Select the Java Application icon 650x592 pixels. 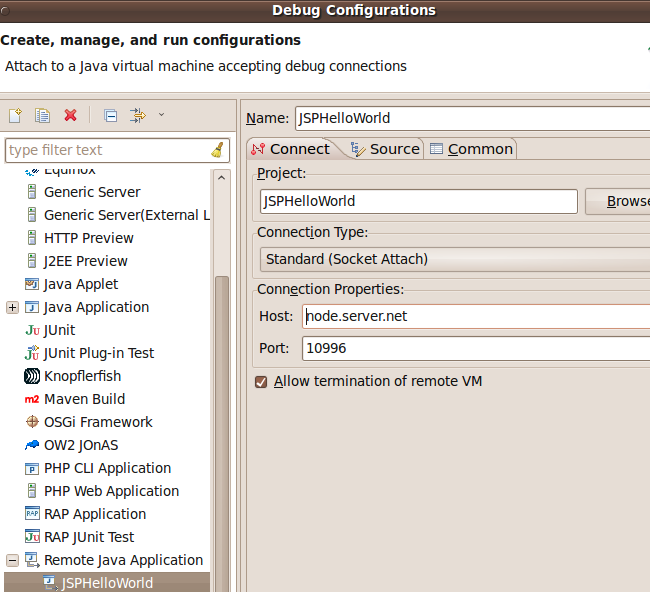point(32,307)
